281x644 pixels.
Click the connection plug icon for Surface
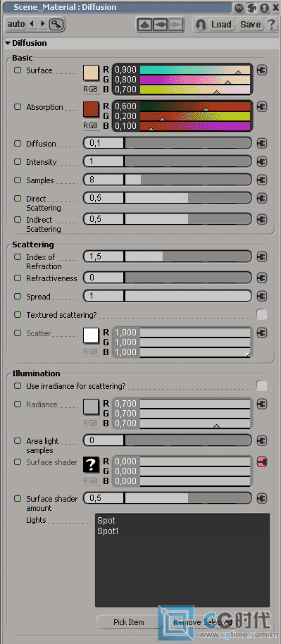[261, 70]
